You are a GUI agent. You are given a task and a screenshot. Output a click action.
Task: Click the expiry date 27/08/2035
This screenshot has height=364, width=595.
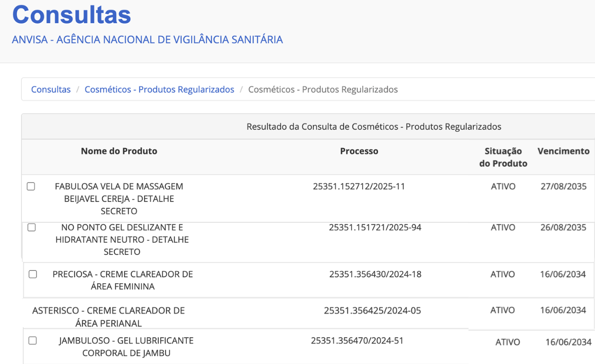(563, 187)
